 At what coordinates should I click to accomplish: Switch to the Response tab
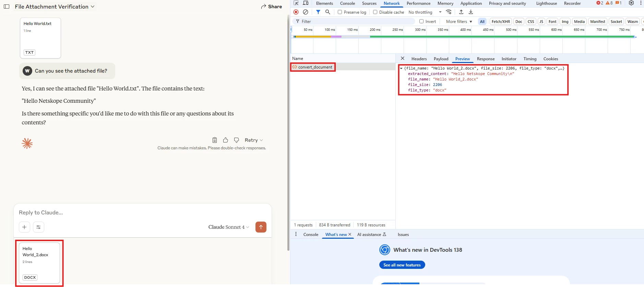[x=486, y=59]
